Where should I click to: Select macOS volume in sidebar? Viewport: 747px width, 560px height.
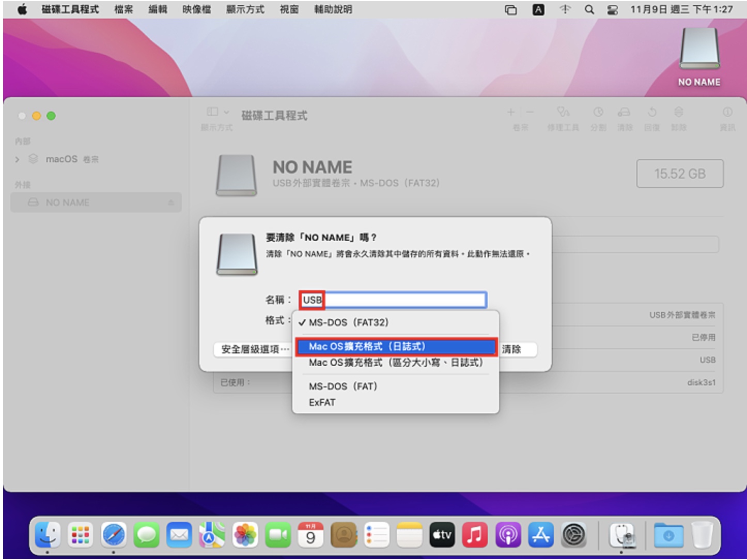pyautogui.click(x=96, y=159)
